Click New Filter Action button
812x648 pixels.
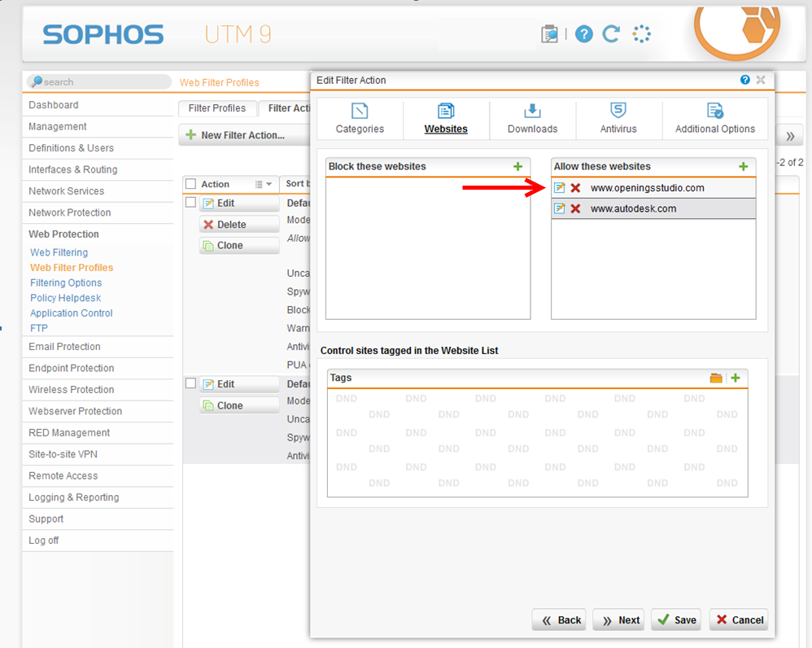click(x=244, y=134)
